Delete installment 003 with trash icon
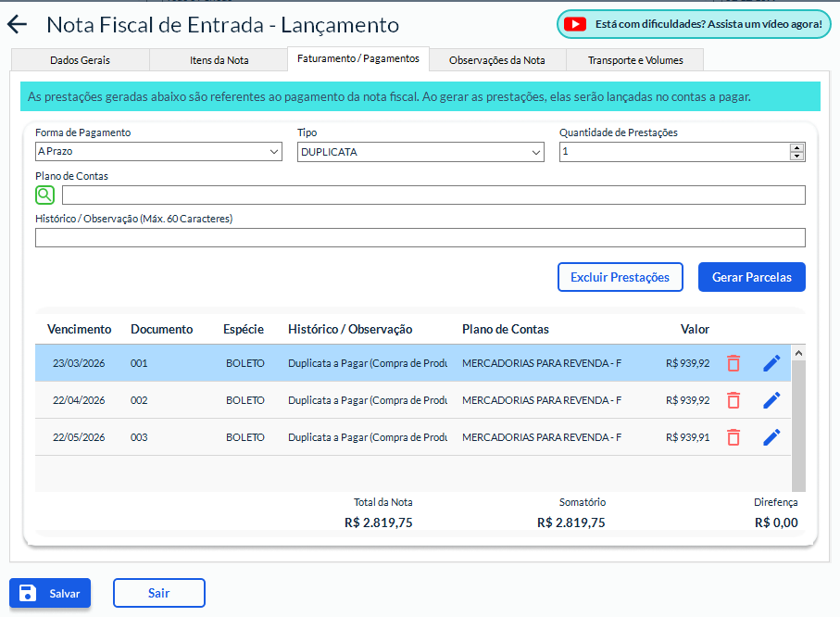 coord(733,437)
